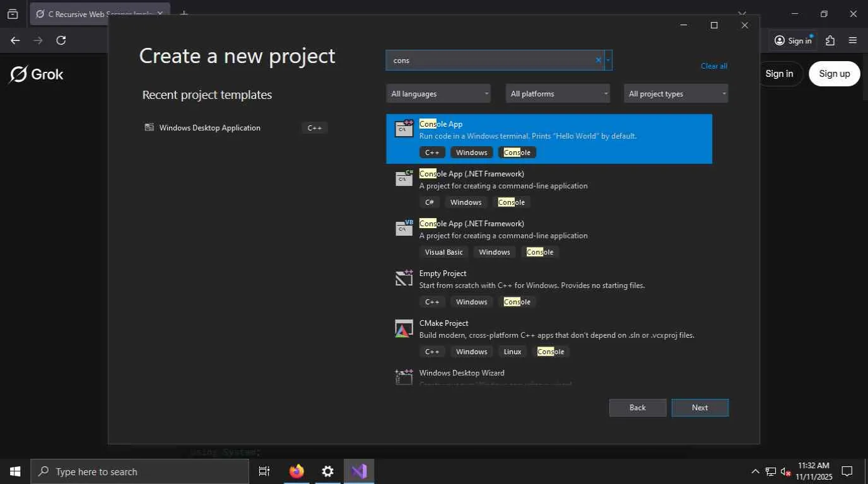The height and width of the screenshot is (484, 868).
Task: Reload the page in the browser window
Action: click(x=61, y=40)
